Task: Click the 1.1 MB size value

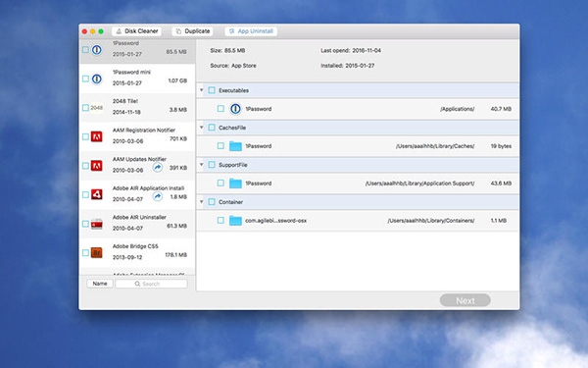Action: [499, 221]
